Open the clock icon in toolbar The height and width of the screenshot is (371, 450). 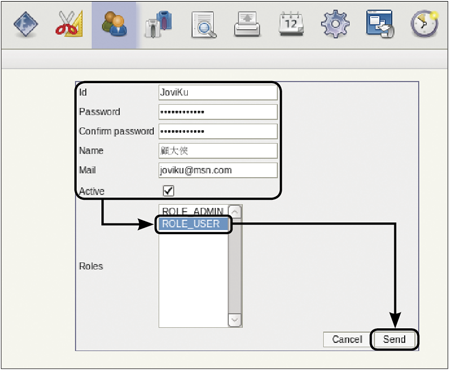click(424, 24)
